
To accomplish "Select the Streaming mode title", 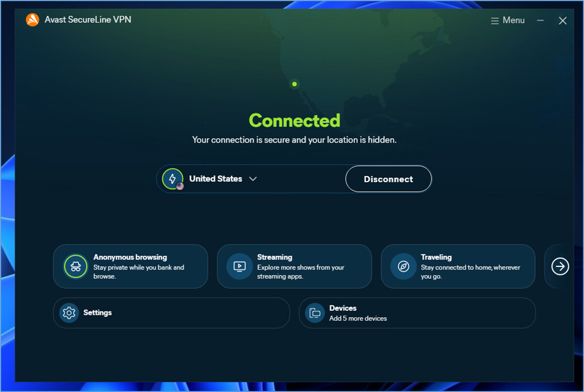I will coord(275,257).
